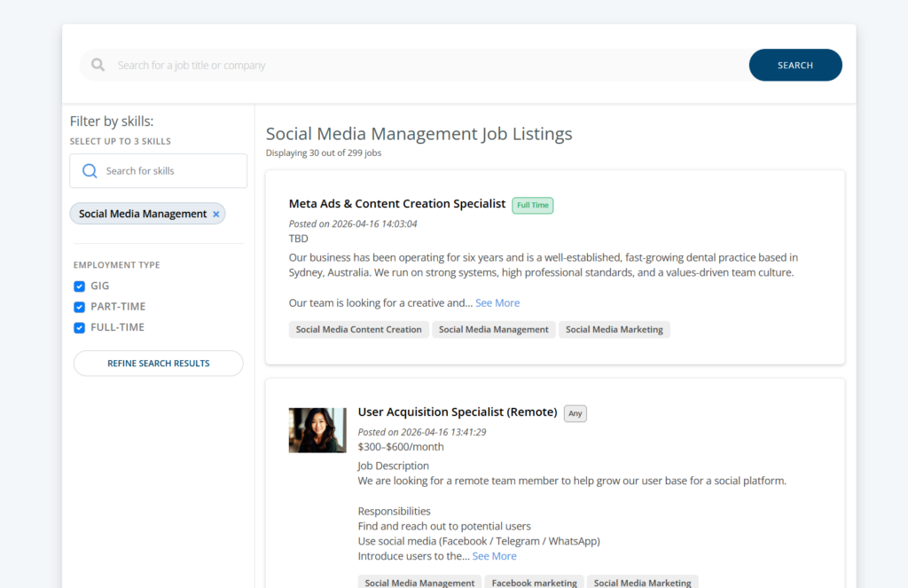Select the Social Media Content Creation skill tag
This screenshot has height=588, width=908.
358,329
